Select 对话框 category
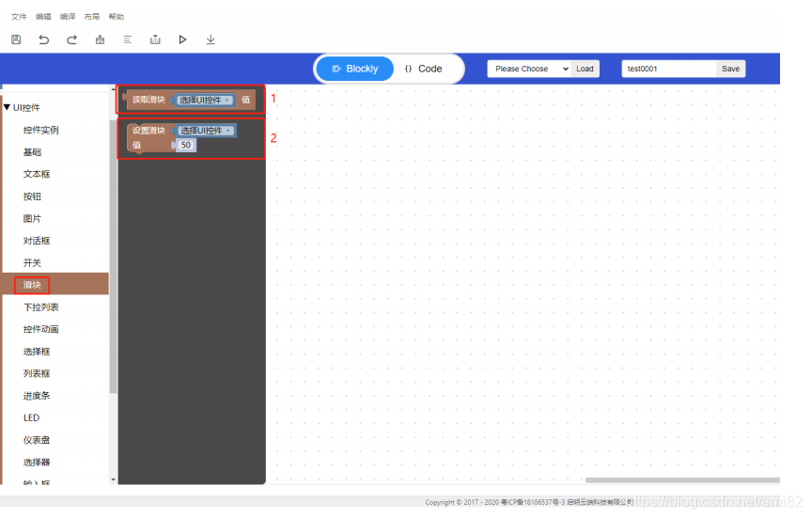Image resolution: width=812 pixels, height=519 pixels. click(37, 241)
